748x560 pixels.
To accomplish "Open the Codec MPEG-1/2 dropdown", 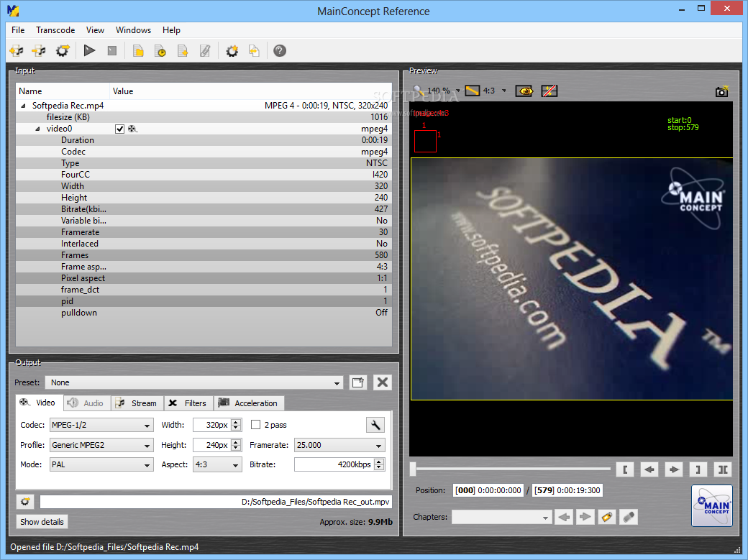I will click(101, 425).
